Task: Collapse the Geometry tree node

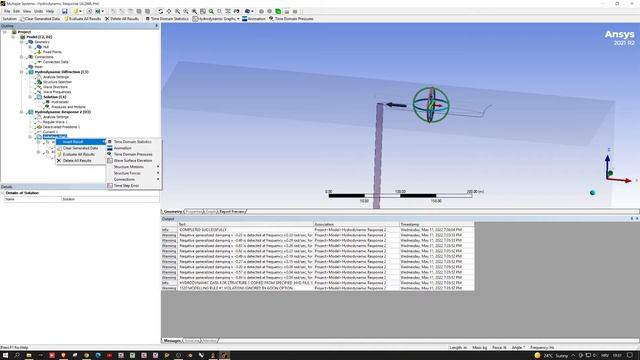Action: point(22,42)
